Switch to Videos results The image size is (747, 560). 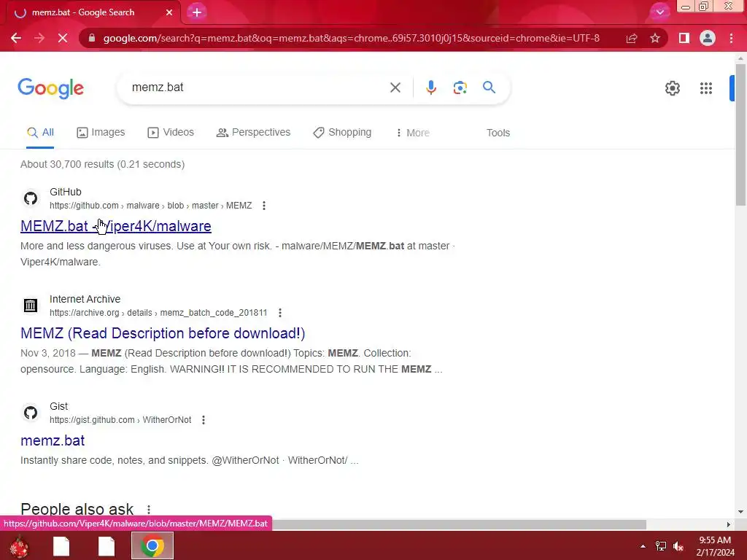click(x=171, y=133)
